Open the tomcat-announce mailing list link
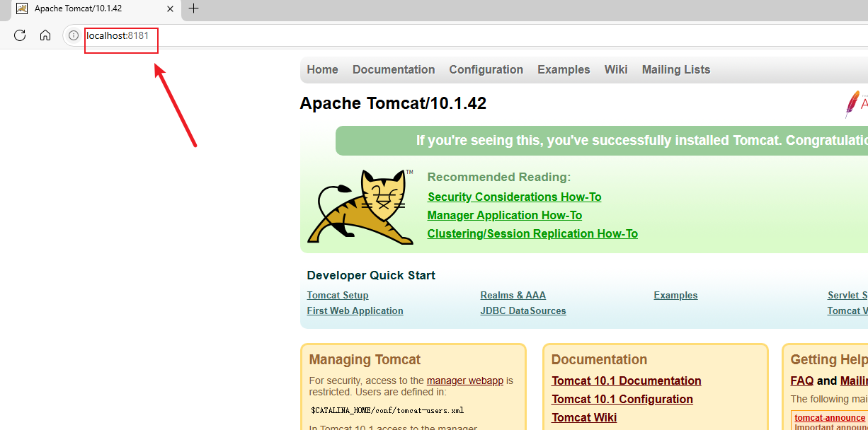The width and height of the screenshot is (868, 430). pyautogui.click(x=830, y=418)
